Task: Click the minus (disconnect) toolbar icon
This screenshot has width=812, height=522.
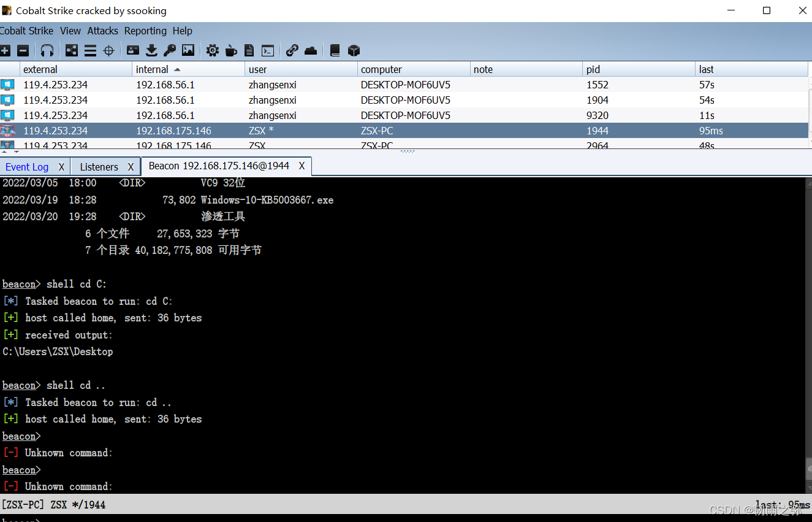Action: pyautogui.click(x=23, y=50)
